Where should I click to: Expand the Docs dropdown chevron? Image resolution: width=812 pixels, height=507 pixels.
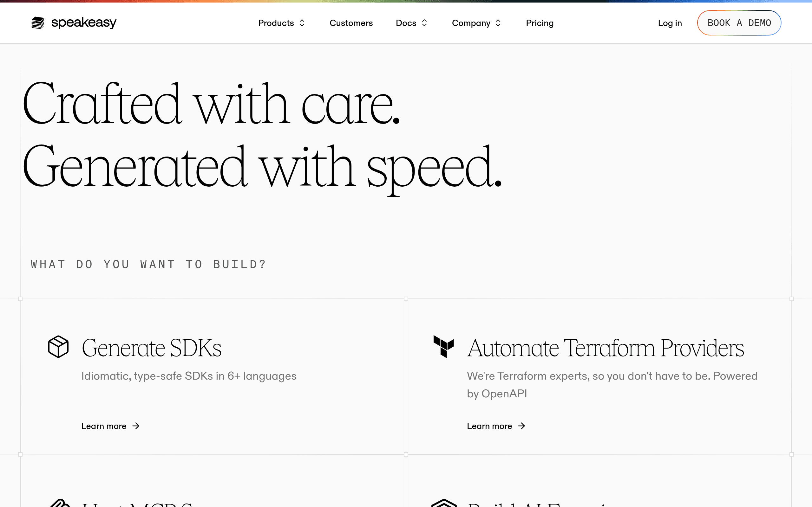pyautogui.click(x=424, y=23)
